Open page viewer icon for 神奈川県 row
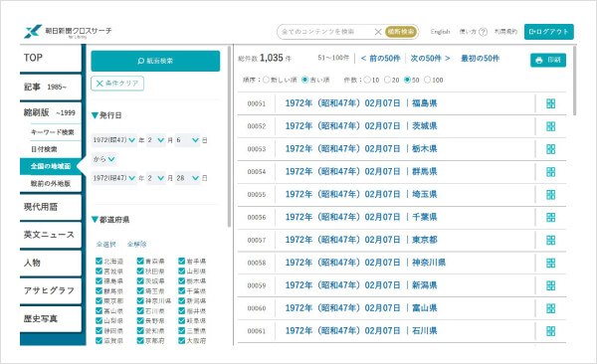The image size is (597, 364). pos(550,264)
